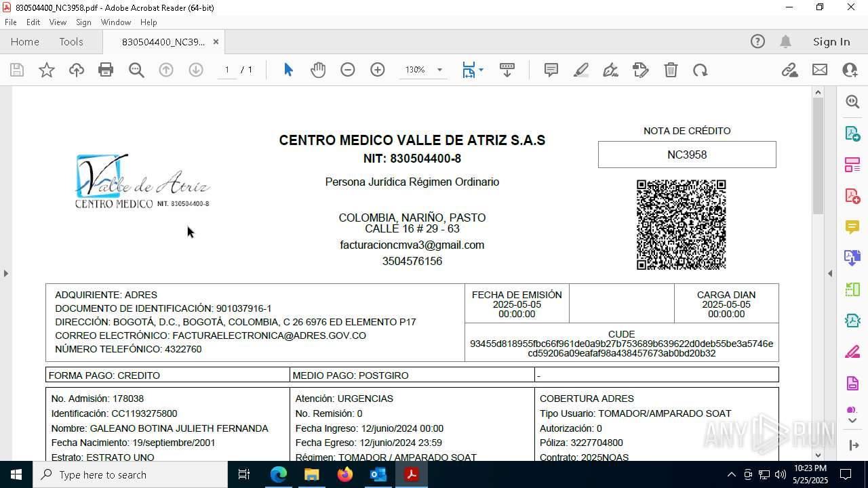The height and width of the screenshot is (488, 868).
Task: Open the find text magnifier tool
Action: click(136, 70)
